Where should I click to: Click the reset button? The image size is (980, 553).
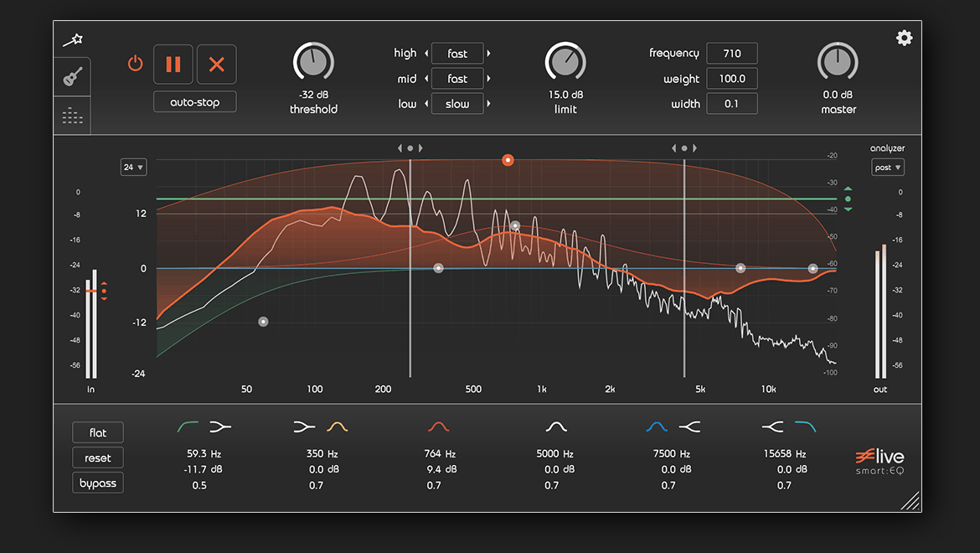coord(98,458)
